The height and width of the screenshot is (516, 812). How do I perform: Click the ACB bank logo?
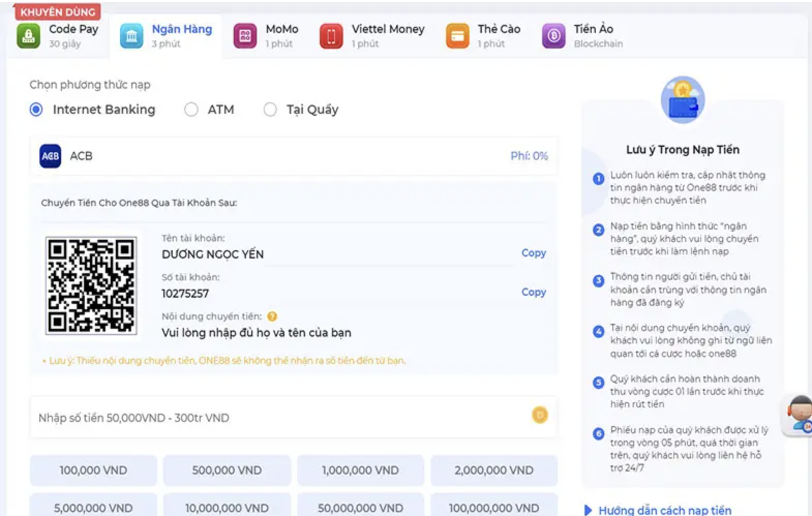coord(50,156)
